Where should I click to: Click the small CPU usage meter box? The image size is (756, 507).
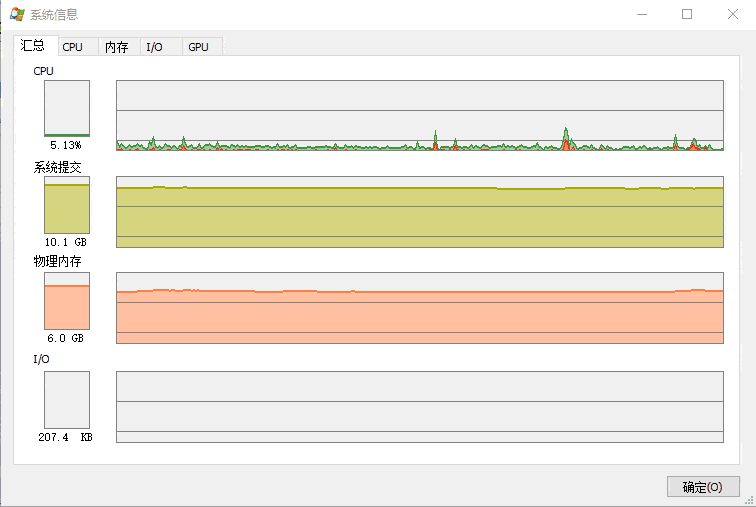[67, 108]
